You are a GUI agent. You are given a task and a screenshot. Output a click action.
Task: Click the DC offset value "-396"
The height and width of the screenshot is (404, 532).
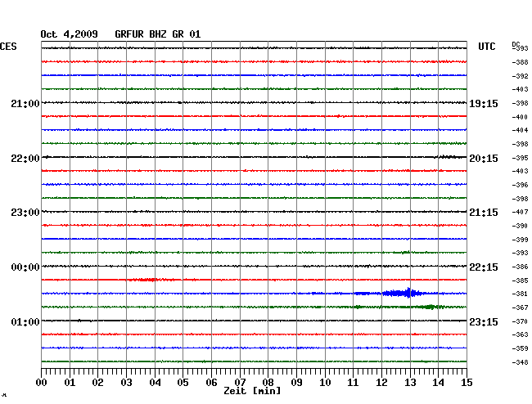520,185
